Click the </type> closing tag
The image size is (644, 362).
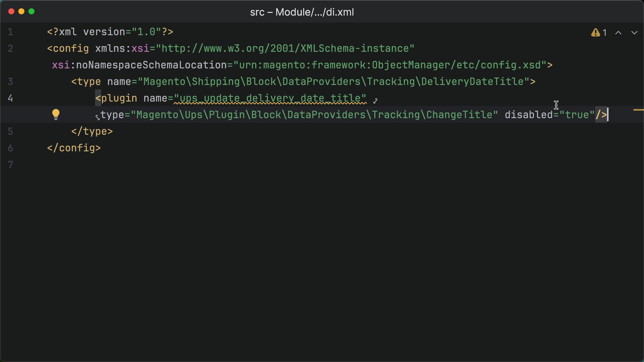pyautogui.click(x=92, y=131)
